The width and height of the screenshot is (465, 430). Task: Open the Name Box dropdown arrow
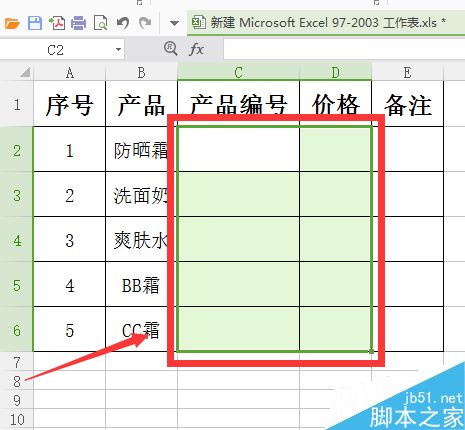118,50
